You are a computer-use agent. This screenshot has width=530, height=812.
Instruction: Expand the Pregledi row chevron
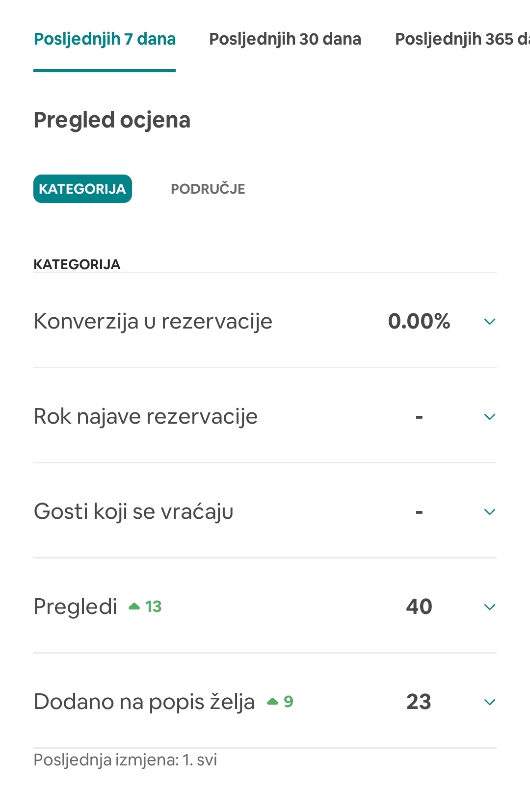(x=490, y=607)
